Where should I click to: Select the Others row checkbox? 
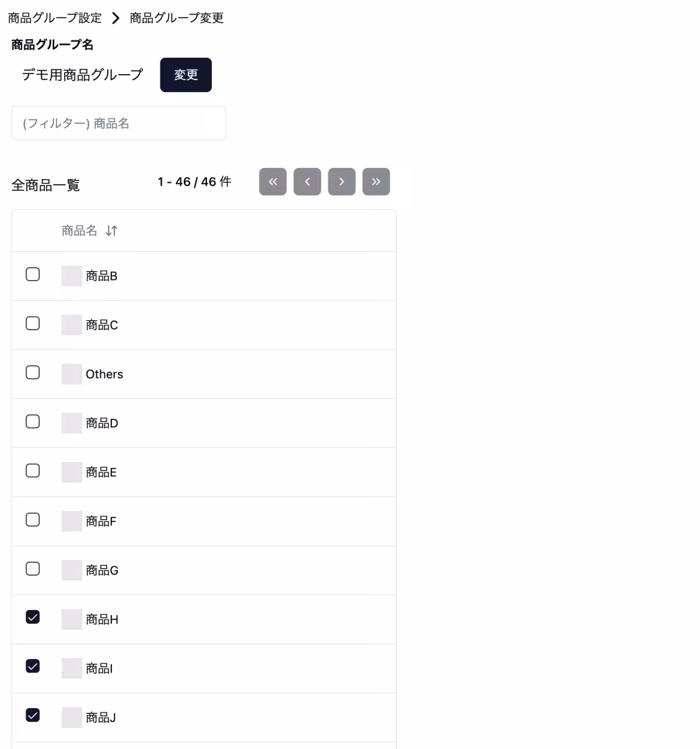33,372
